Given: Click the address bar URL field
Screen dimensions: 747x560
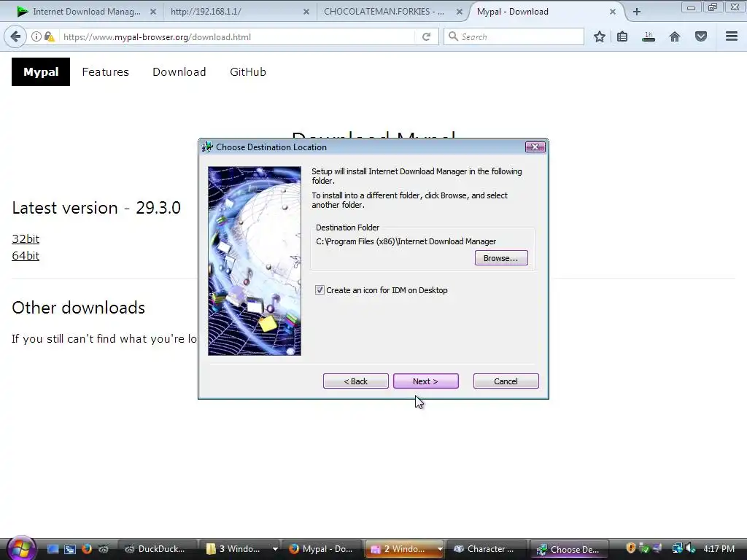Looking at the screenshot, I should point(236,36).
